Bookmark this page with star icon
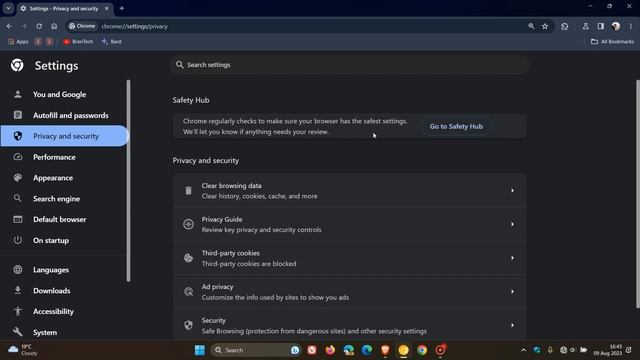This screenshot has width=640, height=360. tap(545, 26)
